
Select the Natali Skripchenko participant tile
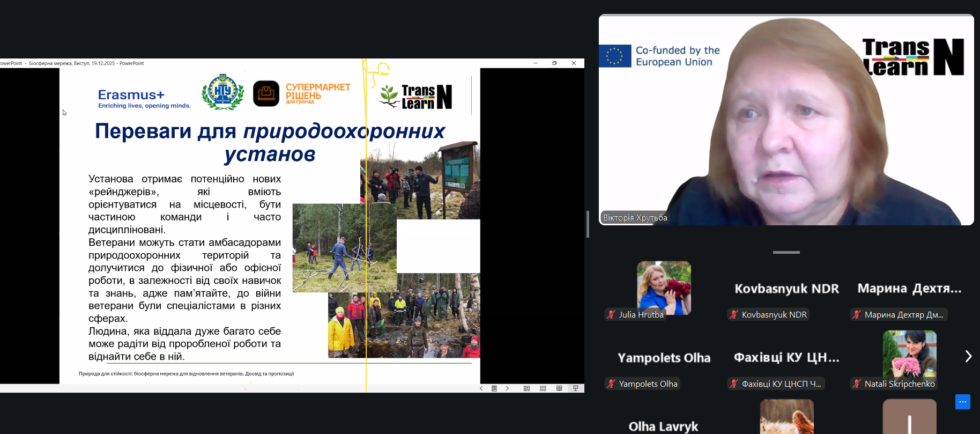(909, 355)
